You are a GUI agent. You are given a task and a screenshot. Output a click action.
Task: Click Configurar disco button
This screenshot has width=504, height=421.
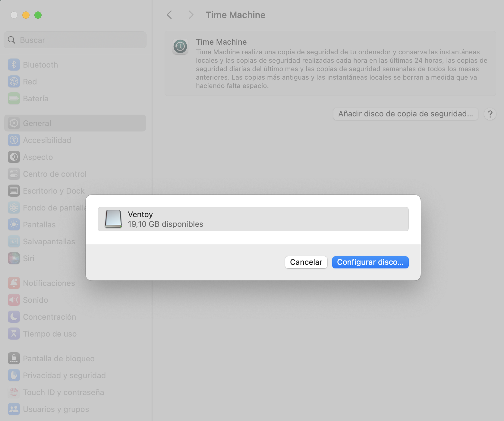pos(370,262)
